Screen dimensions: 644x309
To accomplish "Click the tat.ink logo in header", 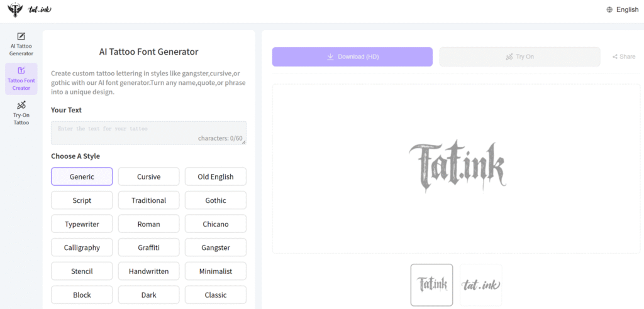I will 28,11.
